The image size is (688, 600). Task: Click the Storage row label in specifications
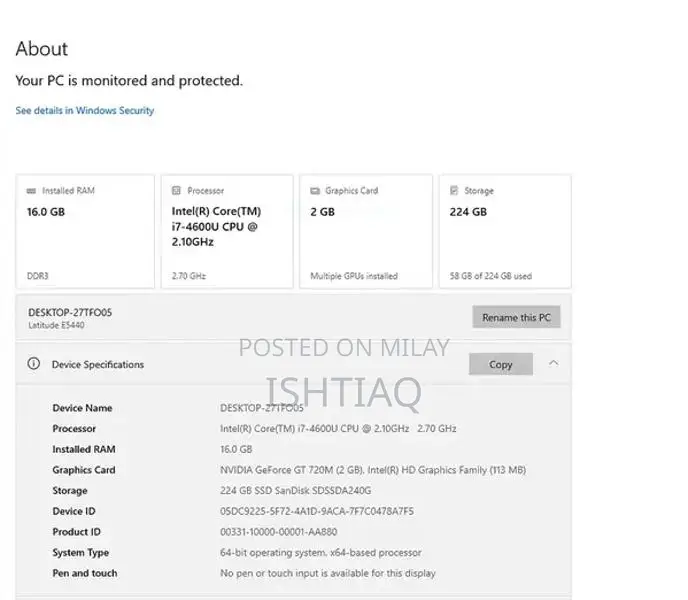(x=70, y=490)
